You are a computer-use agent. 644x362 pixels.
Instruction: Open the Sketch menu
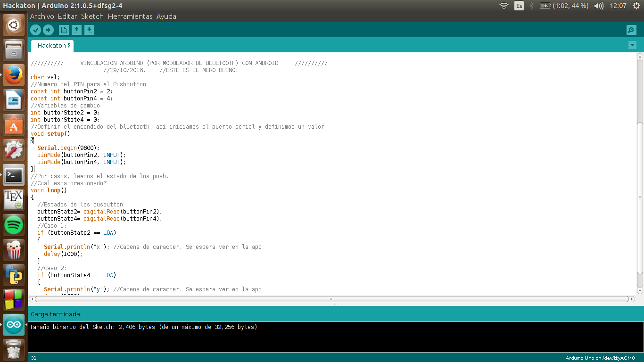point(92,16)
